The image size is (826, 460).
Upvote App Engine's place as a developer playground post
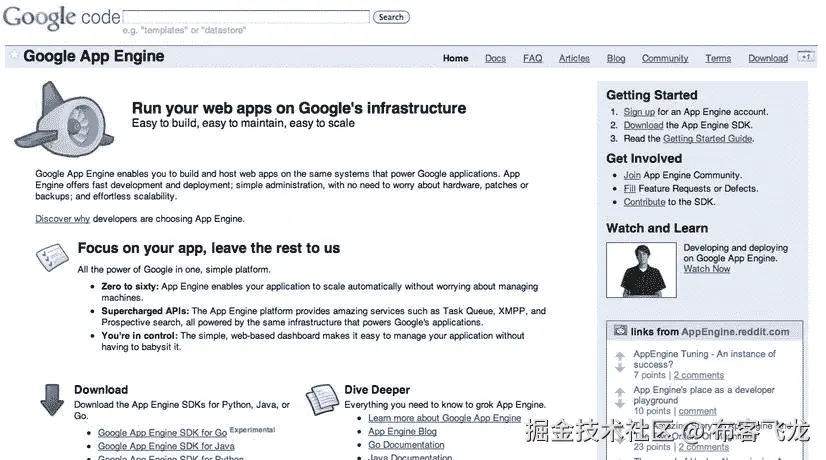coord(620,392)
